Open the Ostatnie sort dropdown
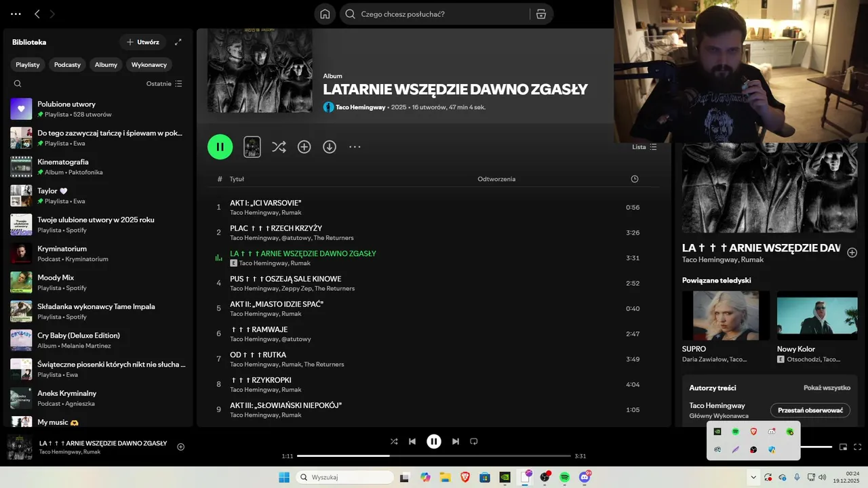 click(x=164, y=84)
